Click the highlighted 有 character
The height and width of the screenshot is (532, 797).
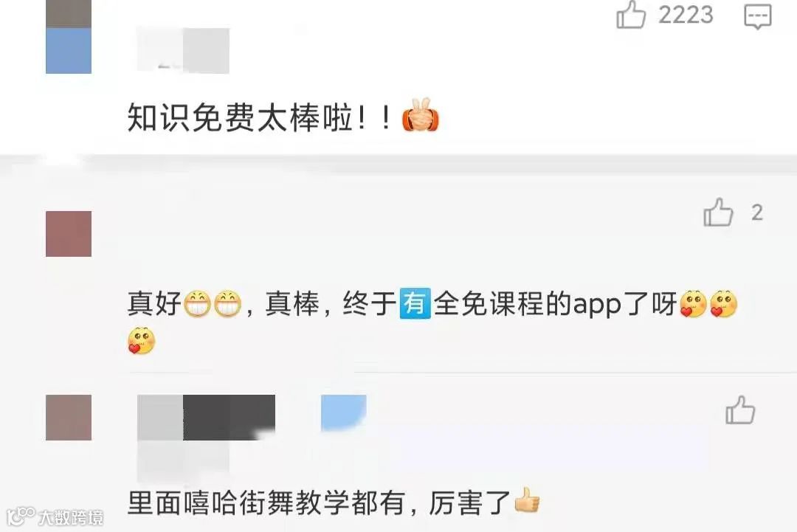415,304
